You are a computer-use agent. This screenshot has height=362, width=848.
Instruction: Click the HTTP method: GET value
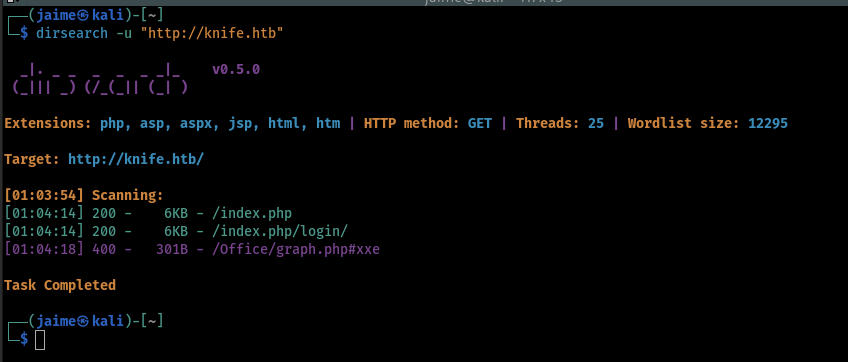point(480,123)
